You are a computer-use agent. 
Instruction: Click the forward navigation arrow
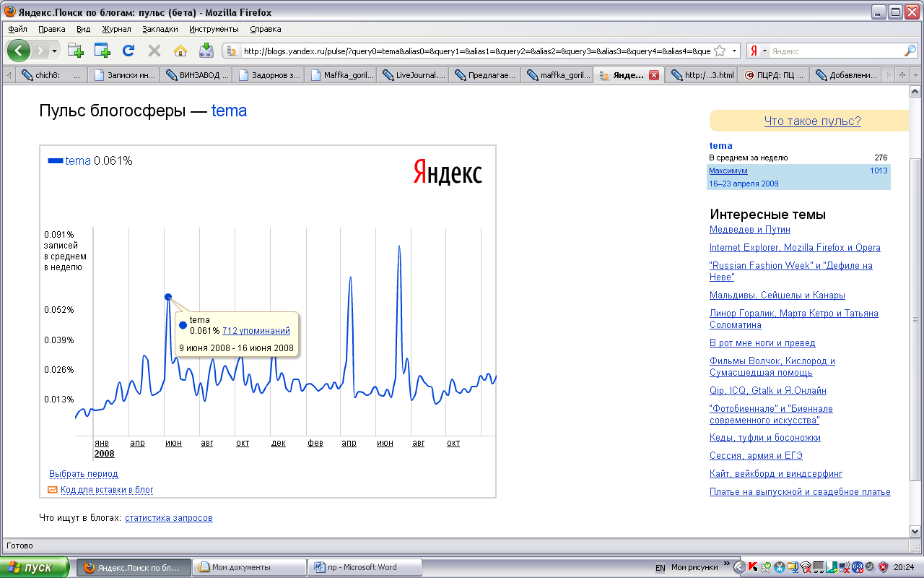tap(40, 51)
